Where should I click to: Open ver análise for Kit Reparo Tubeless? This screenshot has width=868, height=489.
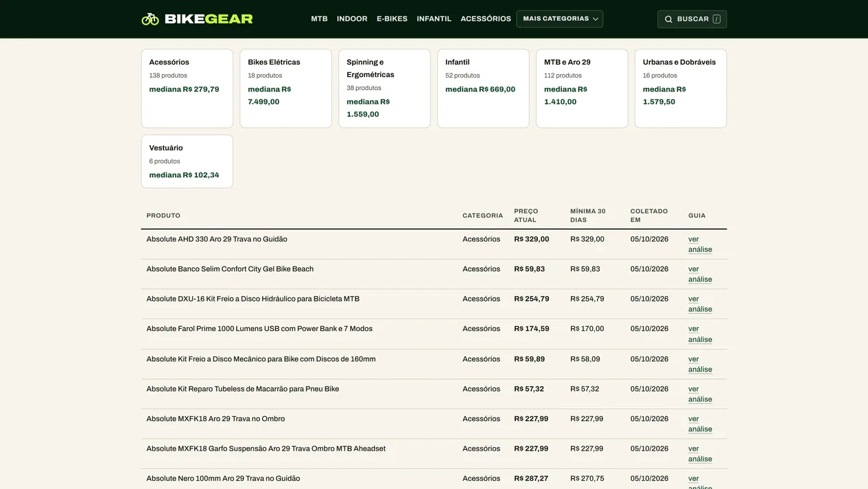(700, 394)
